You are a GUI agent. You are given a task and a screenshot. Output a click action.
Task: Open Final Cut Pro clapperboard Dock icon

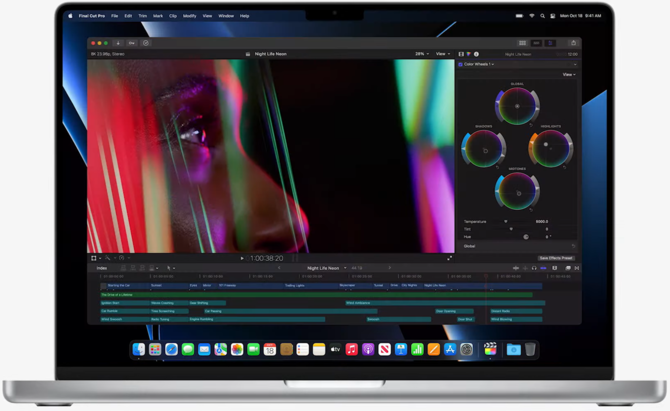click(490, 349)
